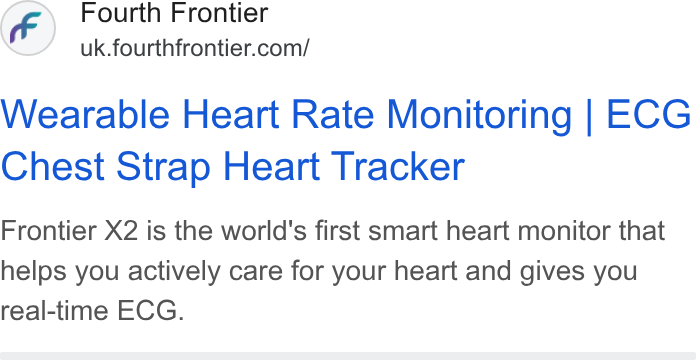
Task: Click the phrase actively care in the snippet
Action: tap(205, 271)
